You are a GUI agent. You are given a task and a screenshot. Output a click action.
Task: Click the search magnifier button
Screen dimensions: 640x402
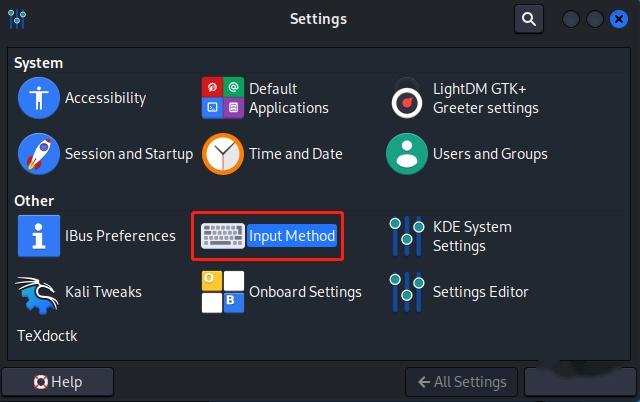[528, 18]
